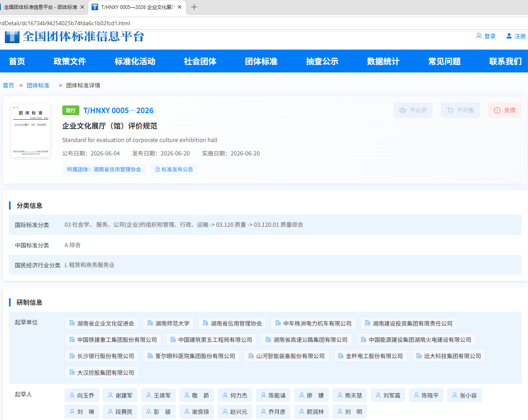
Task: Select the drafter tag 谢良琼
Action: (x=197, y=412)
